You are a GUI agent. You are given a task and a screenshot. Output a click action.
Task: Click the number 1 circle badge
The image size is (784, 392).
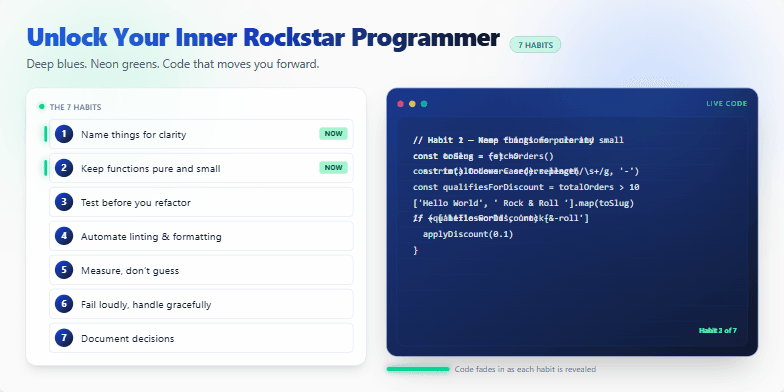(64, 134)
